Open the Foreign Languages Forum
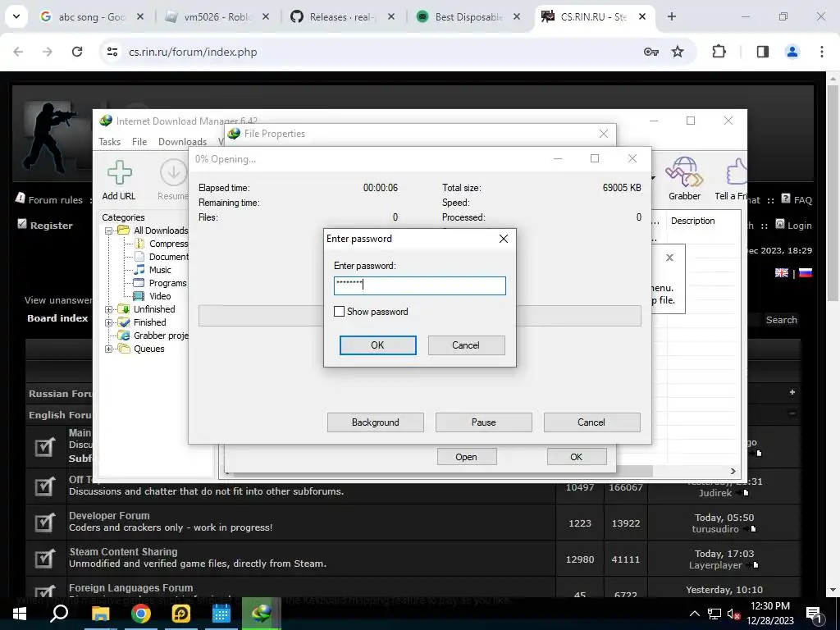Image resolution: width=840 pixels, height=630 pixels. [x=130, y=587]
